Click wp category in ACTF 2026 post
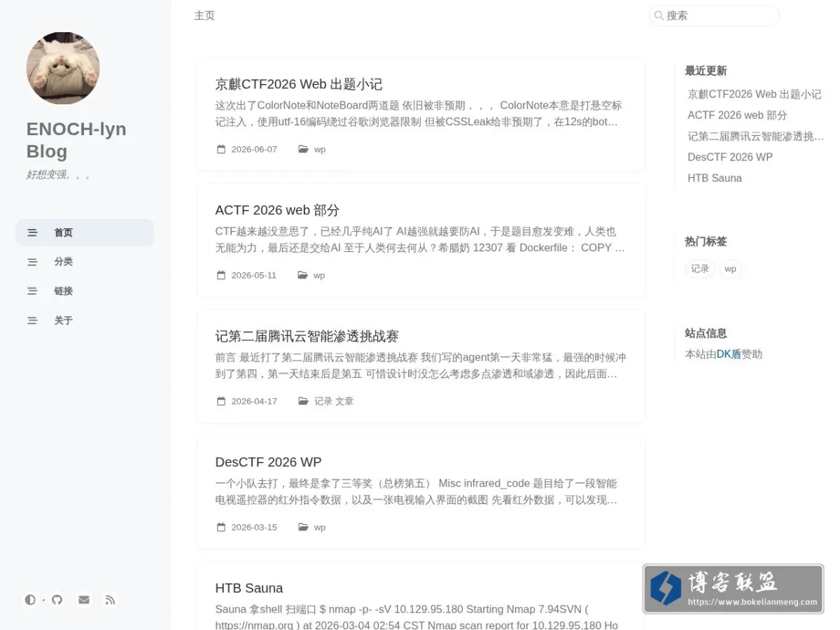 (320, 275)
